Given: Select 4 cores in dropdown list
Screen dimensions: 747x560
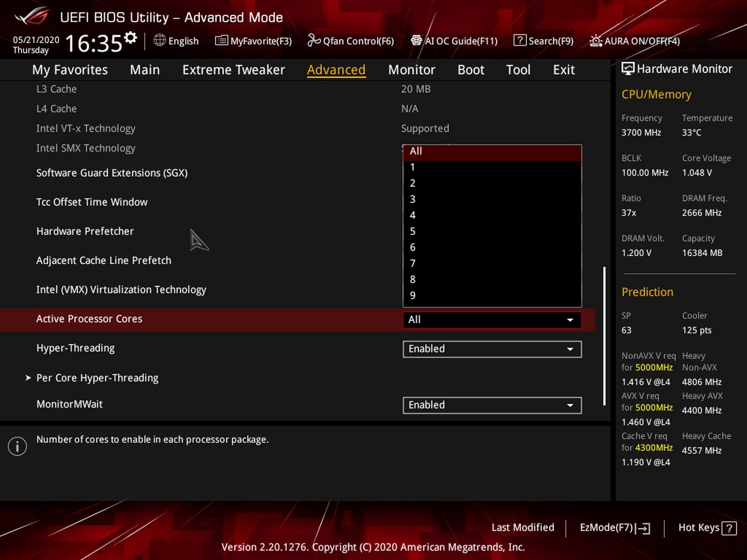Looking at the screenshot, I should [x=492, y=215].
